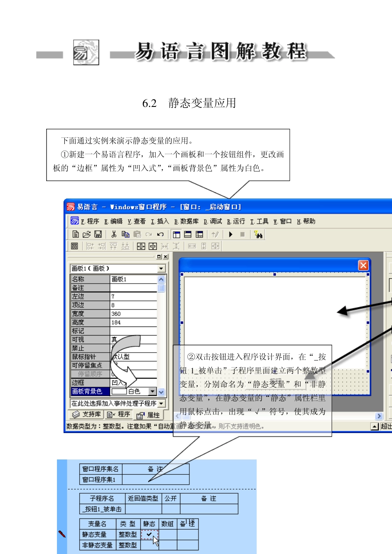Viewport: 392px width, 554px height.
Task: Click the Paste clipboard icon
Action: [x=137, y=234]
